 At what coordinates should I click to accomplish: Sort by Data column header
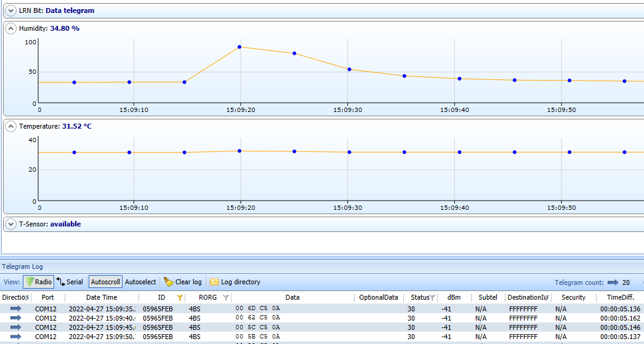point(292,298)
